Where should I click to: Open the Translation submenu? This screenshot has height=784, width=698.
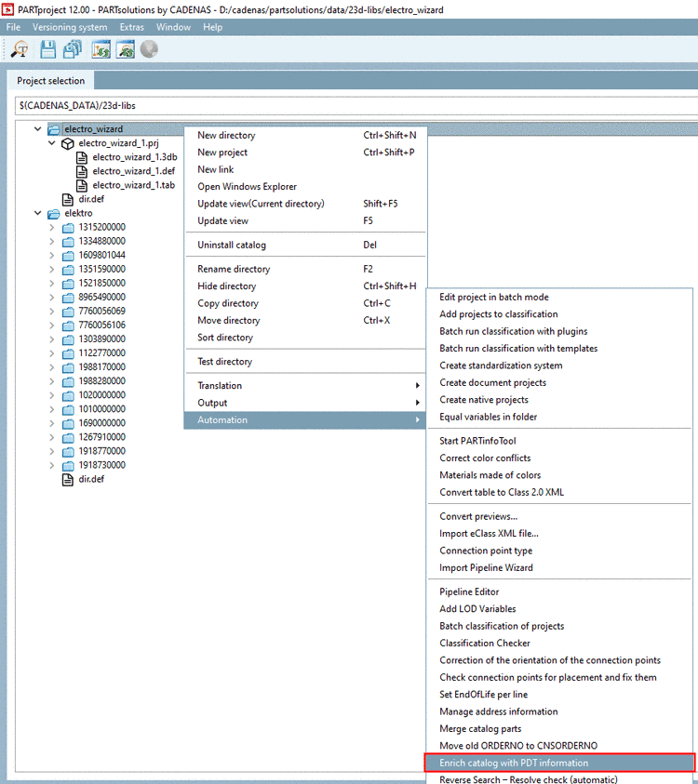click(x=305, y=386)
